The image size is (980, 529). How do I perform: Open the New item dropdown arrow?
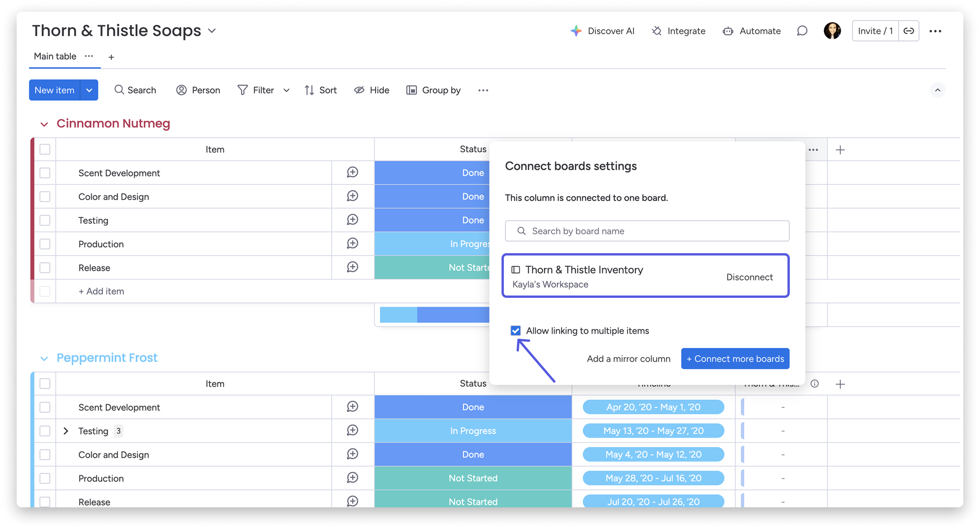pyautogui.click(x=89, y=90)
